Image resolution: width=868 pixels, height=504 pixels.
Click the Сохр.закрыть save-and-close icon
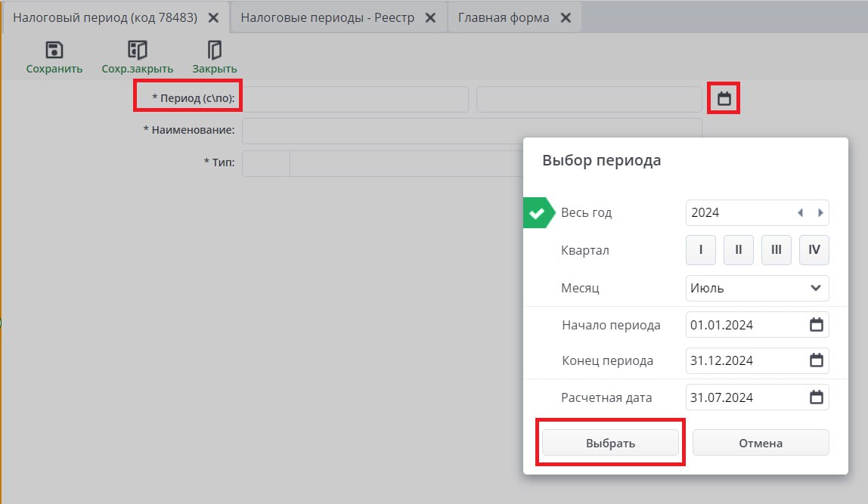coord(137,51)
